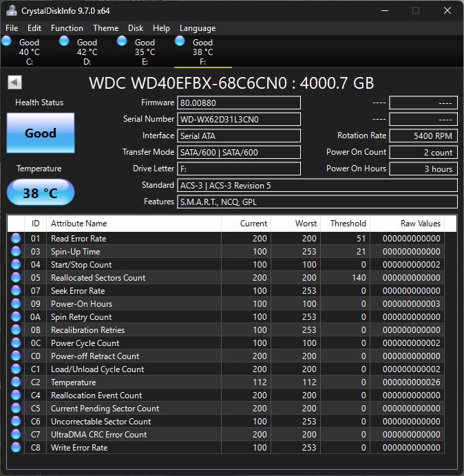Click the CrystalDiskInfo title bar app icon

pyautogui.click(x=12, y=10)
